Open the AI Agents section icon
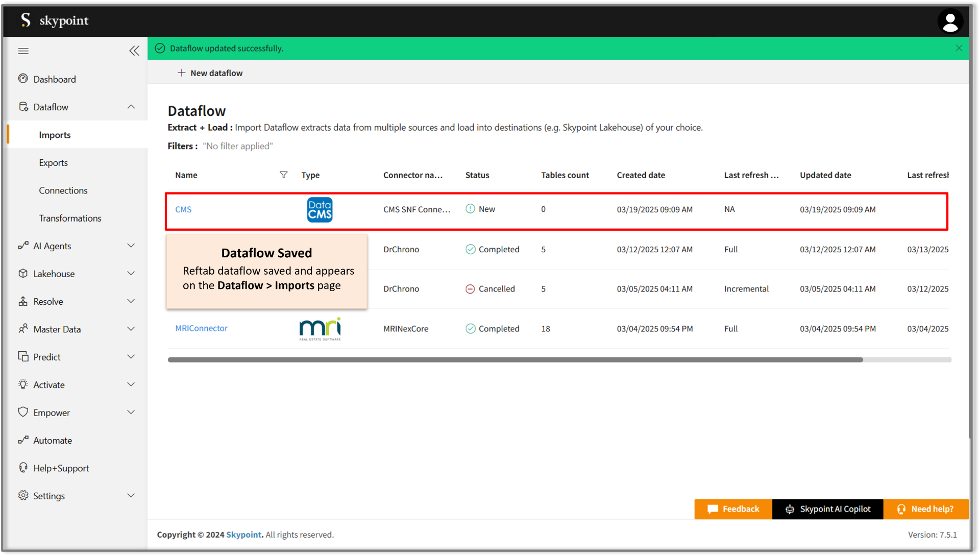 point(23,246)
